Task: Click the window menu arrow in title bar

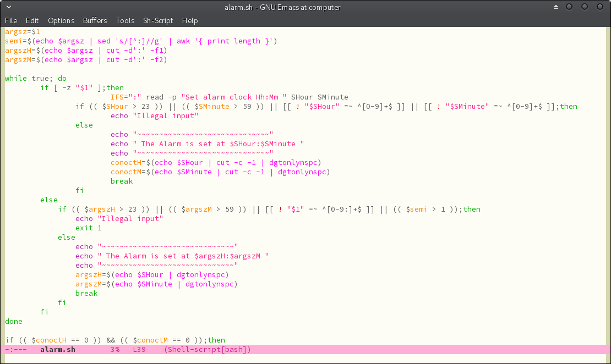Action: click(8, 7)
